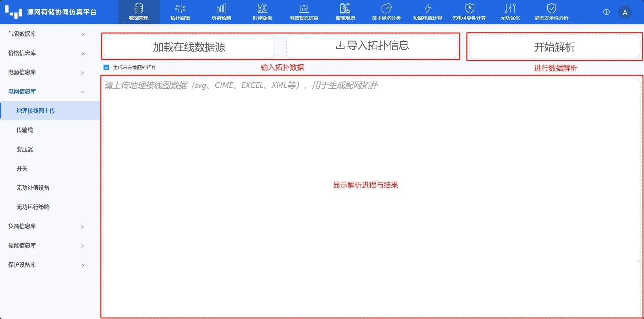Click the 数据管理 tab label
644x319 pixels.
tap(139, 18)
